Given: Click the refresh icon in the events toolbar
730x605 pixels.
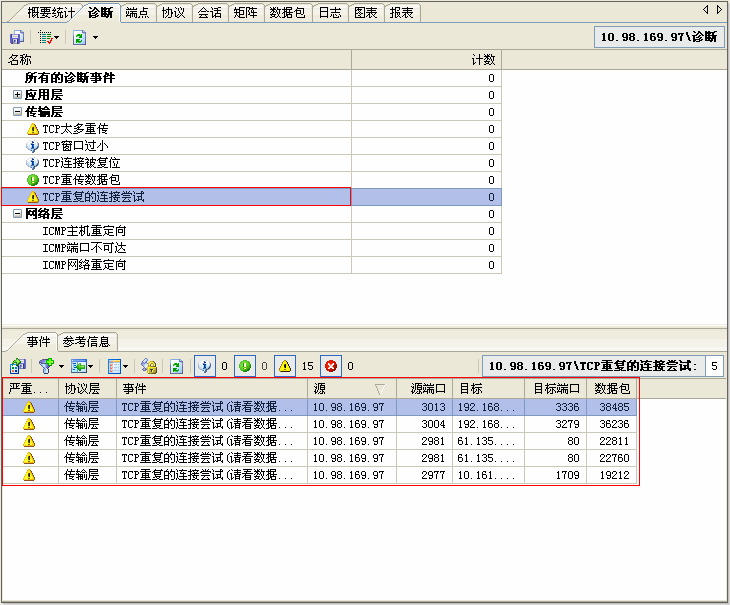Looking at the screenshot, I should tap(176, 366).
